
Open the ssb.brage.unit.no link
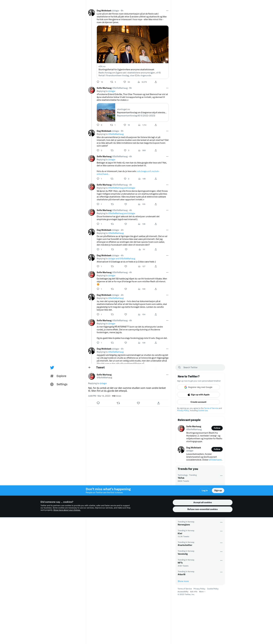tap(128, 173)
